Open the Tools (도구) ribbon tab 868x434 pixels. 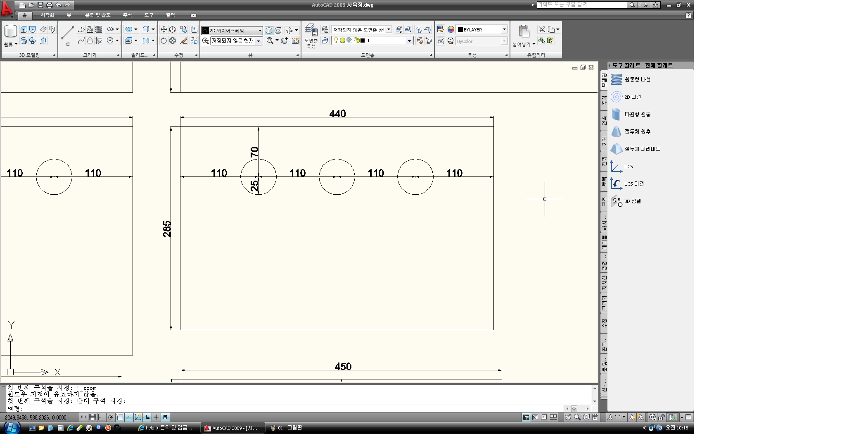pos(149,15)
